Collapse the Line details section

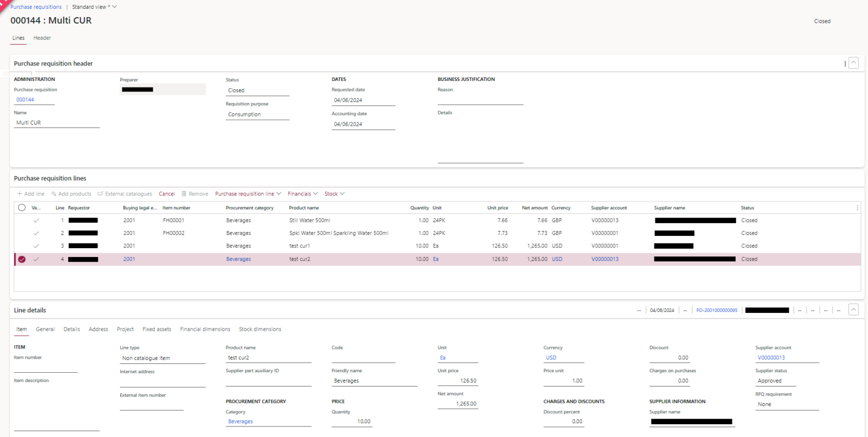pos(853,310)
